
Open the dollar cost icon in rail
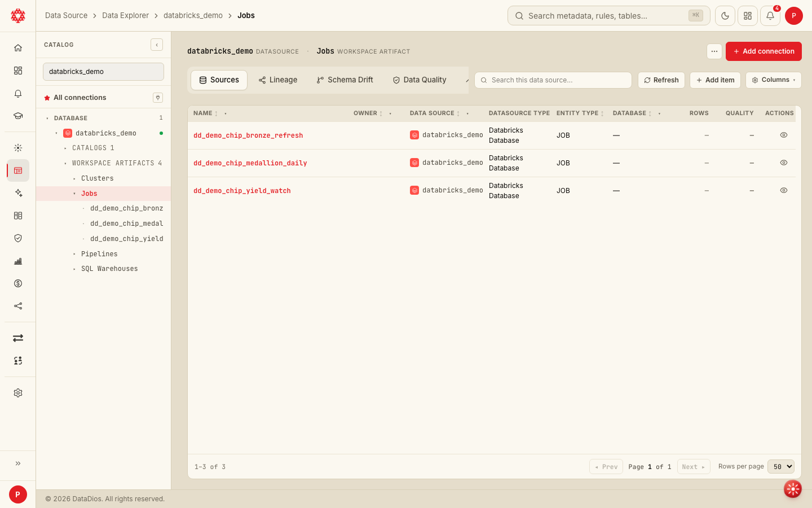[18, 283]
